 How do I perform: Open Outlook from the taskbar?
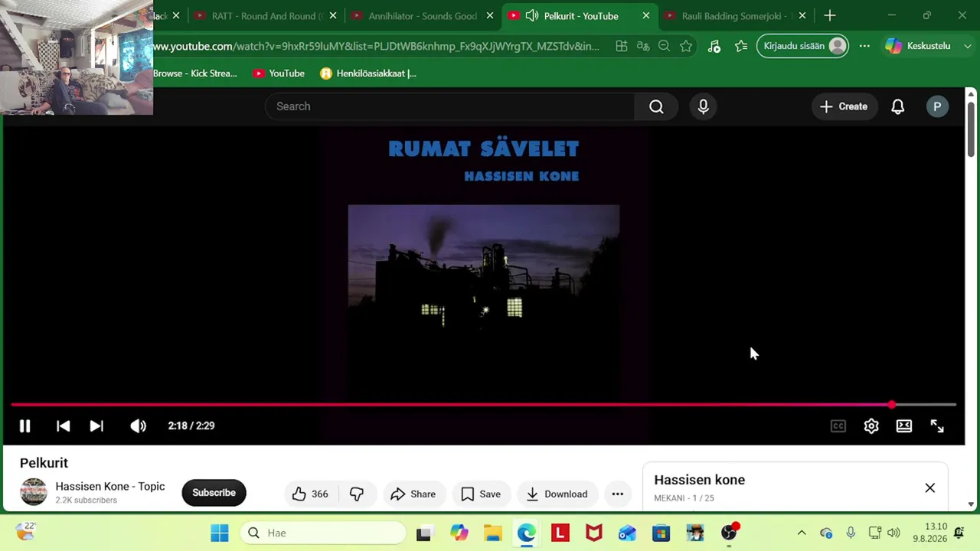coord(628,533)
